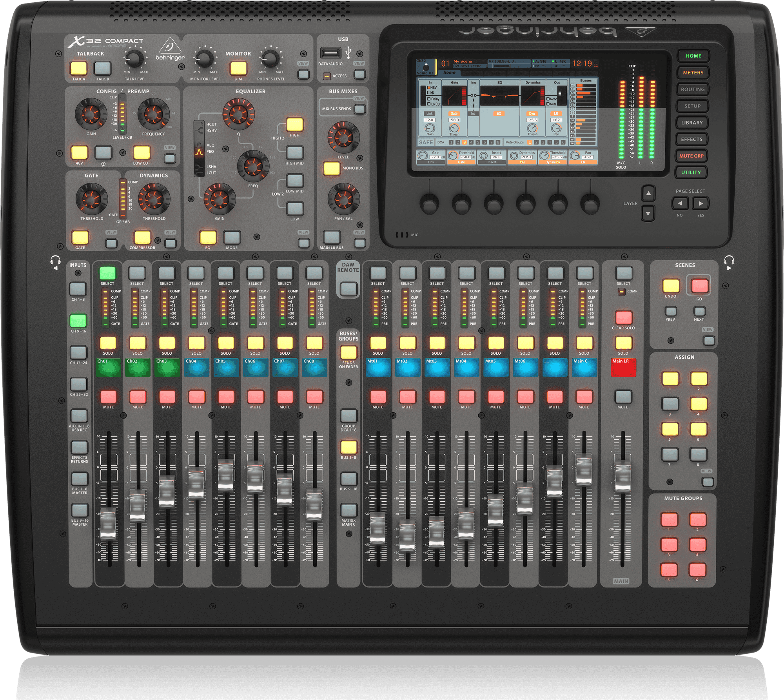Select the CH 25-32 input layer

79,384
